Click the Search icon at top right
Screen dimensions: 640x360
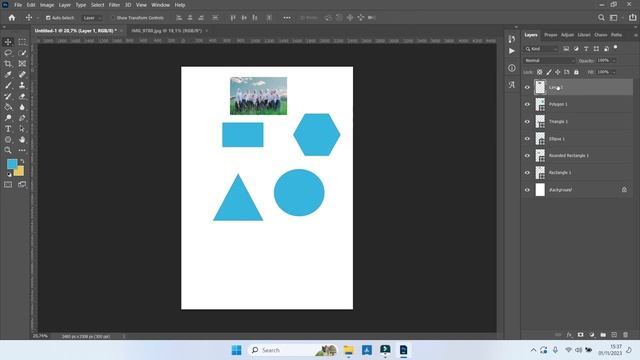601,18
